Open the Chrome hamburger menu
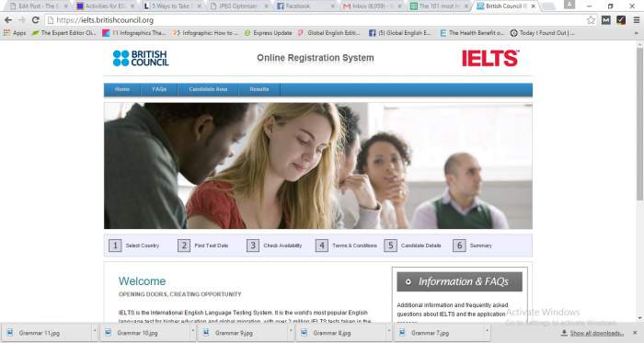This screenshot has width=644, height=343. click(x=637, y=20)
